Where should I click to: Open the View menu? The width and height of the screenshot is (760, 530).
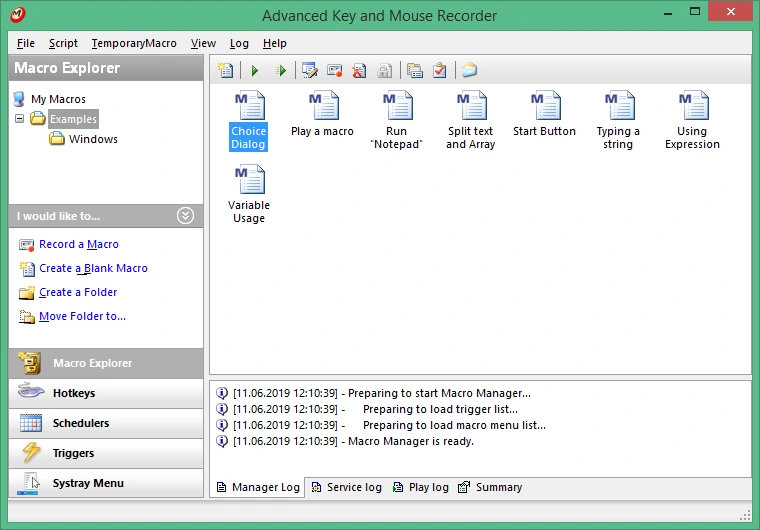coord(203,43)
